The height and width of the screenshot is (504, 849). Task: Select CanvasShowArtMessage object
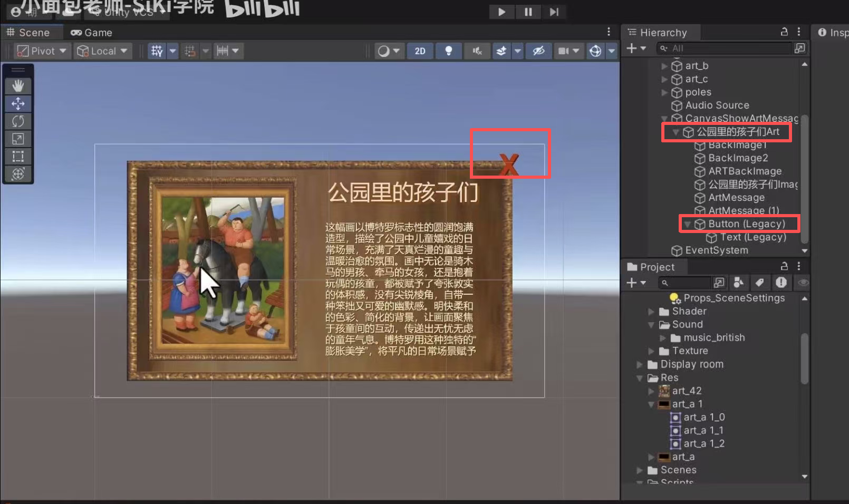point(741,118)
